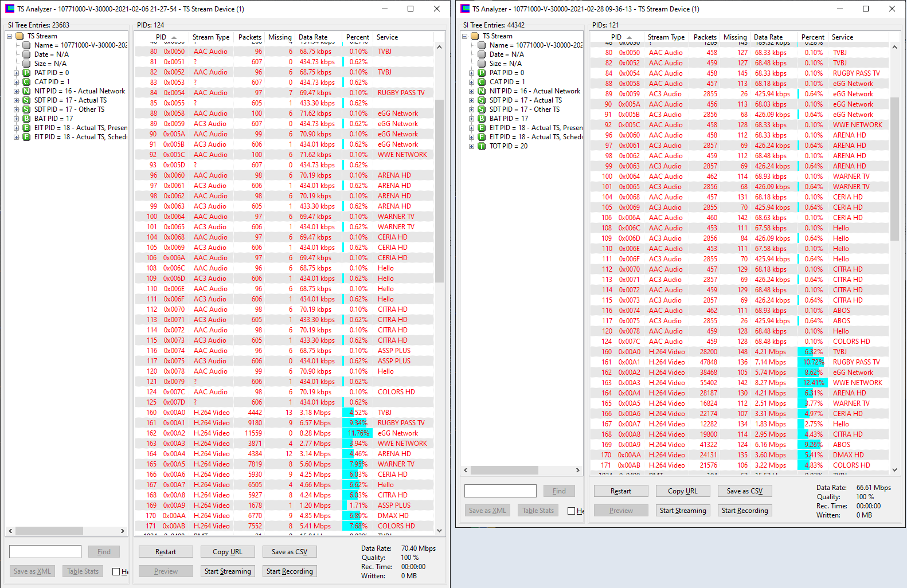
Task: Click the TOT PID icon in the right window
Action: [482, 146]
